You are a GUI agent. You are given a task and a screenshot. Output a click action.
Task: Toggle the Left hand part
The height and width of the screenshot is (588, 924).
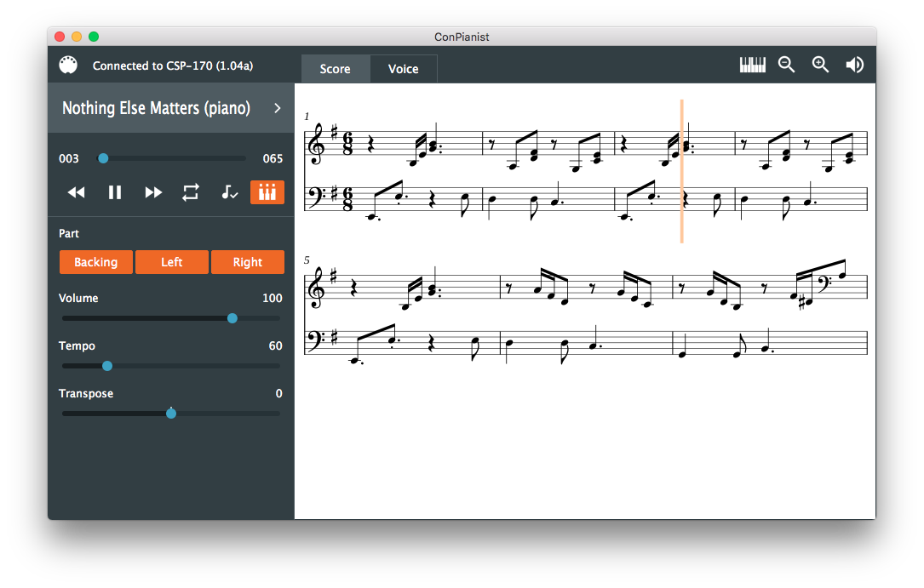[x=172, y=262]
